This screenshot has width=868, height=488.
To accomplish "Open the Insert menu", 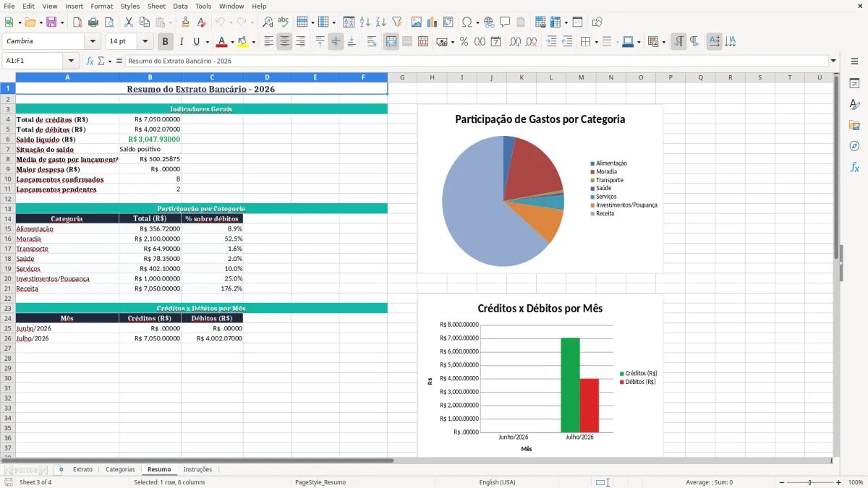I will tap(74, 6).
